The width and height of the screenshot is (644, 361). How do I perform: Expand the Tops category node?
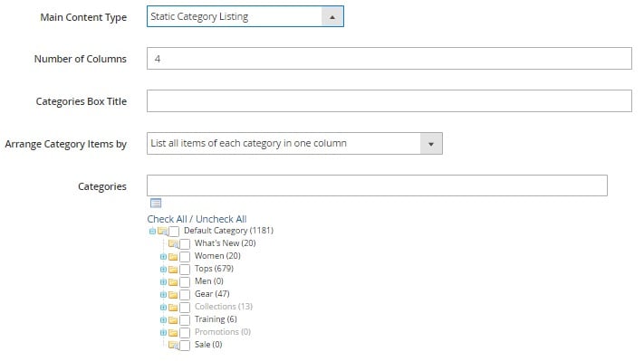click(x=163, y=270)
